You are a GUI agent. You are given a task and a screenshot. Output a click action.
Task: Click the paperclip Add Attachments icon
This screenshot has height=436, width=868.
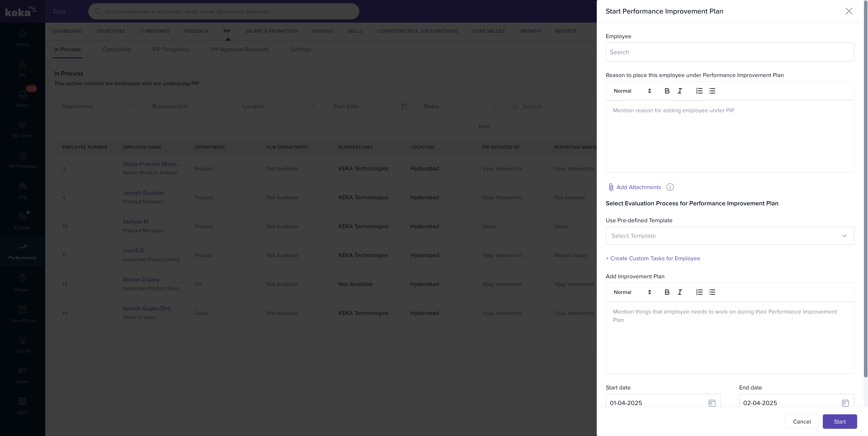tap(611, 187)
